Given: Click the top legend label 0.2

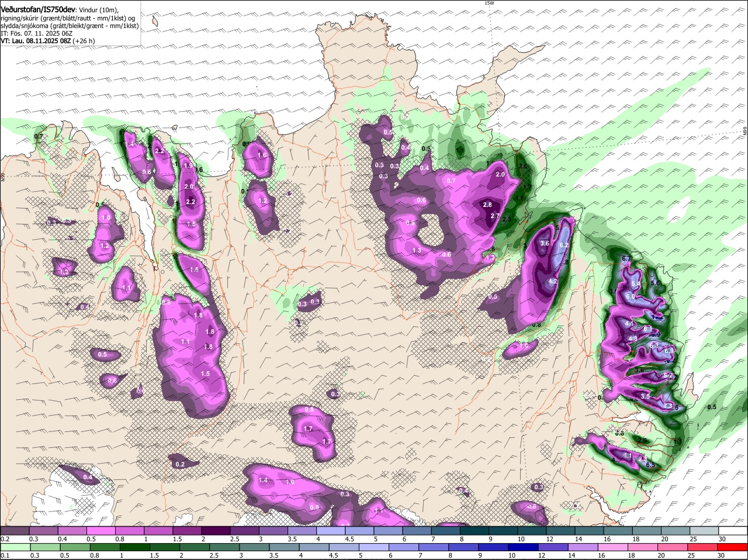Looking at the screenshot, I should tap(5, 538).
